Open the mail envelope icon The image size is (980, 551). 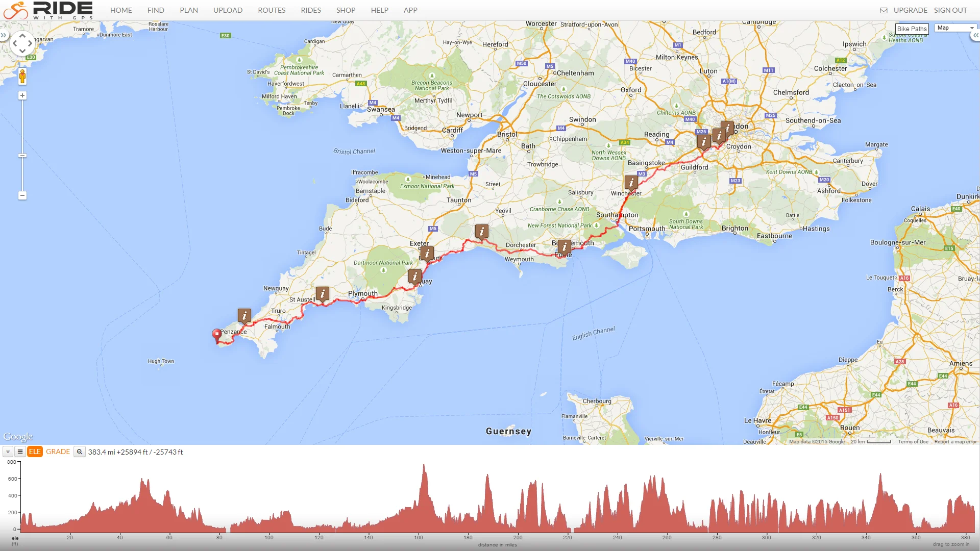[884, 10]
